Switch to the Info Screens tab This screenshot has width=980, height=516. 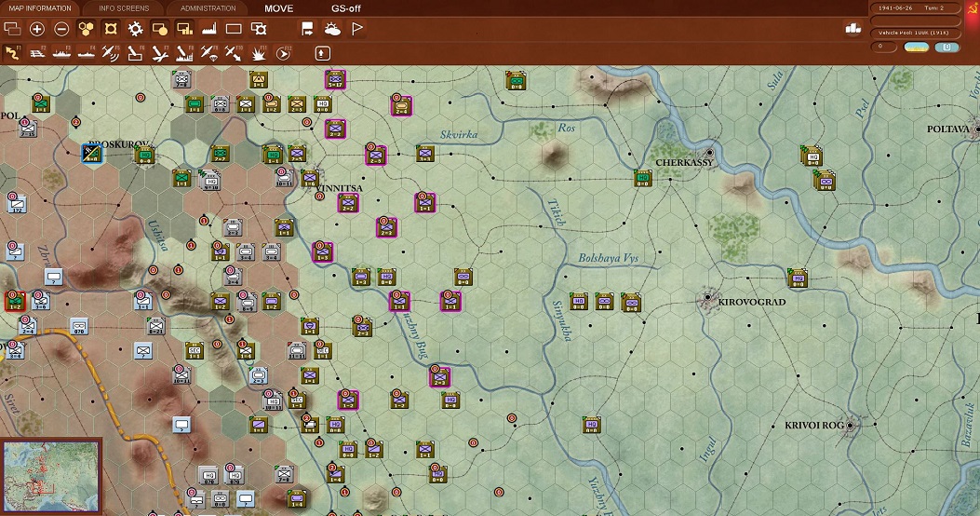pos(124,8)
